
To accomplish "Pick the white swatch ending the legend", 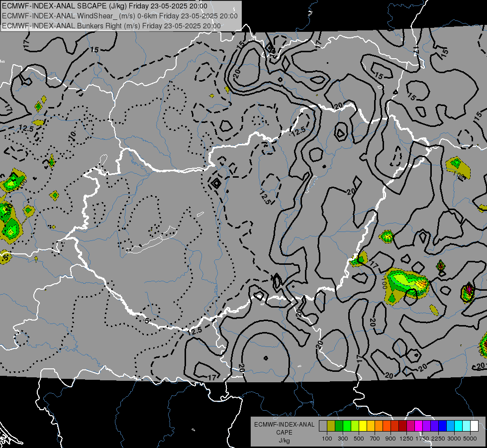I will 474,426.
